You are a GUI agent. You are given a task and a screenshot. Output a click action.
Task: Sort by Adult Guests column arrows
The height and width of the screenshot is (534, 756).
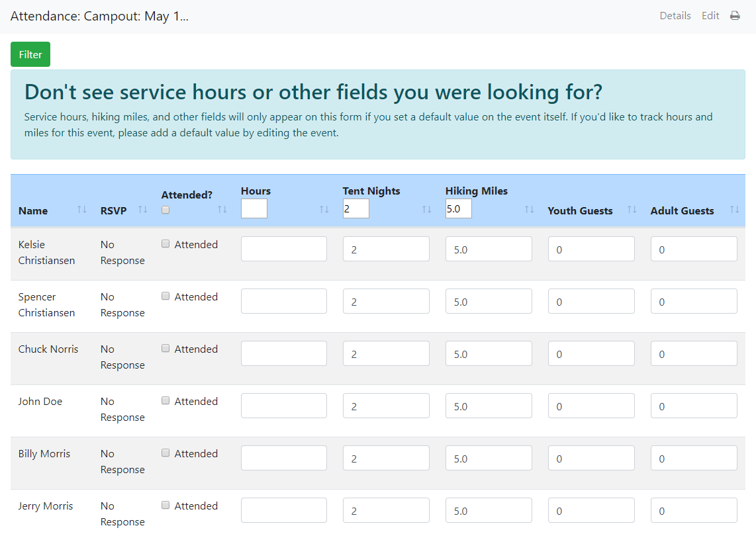click(x=734, y=210)
